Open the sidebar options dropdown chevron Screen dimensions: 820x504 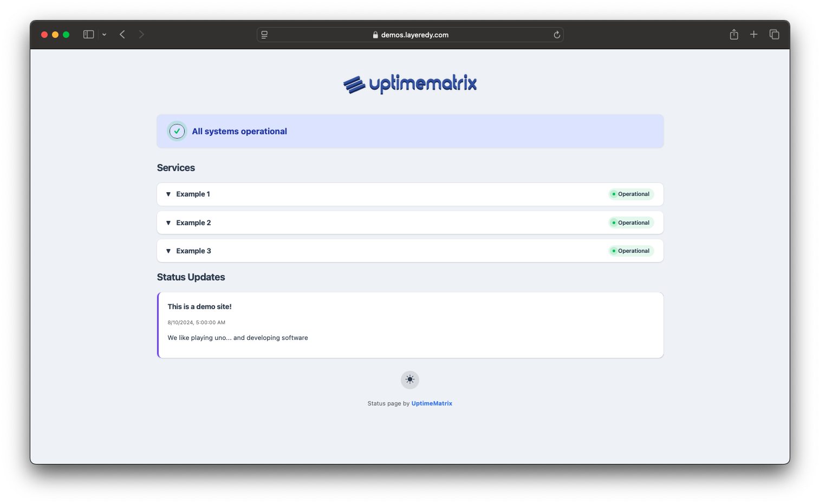click(104, 35)
